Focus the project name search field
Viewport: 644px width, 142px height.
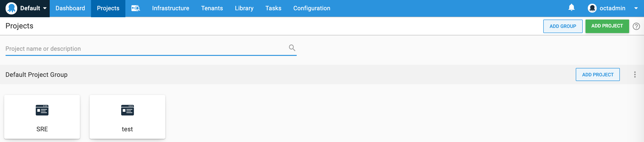[x=151, y=49]
